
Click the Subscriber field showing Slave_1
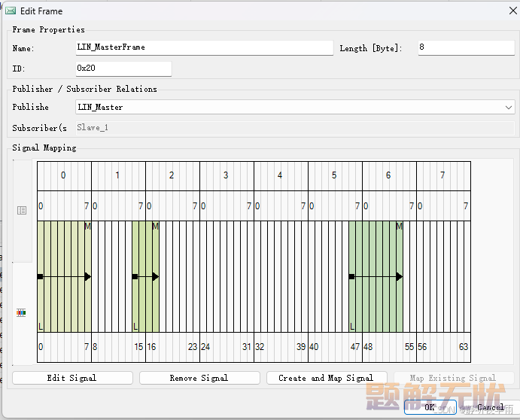point(295,128)
